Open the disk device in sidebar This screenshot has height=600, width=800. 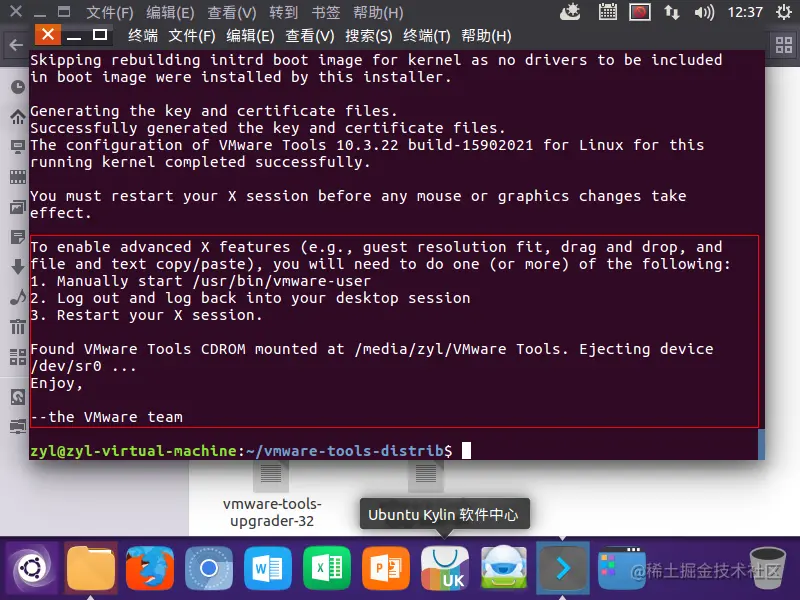tap(18, 396)
